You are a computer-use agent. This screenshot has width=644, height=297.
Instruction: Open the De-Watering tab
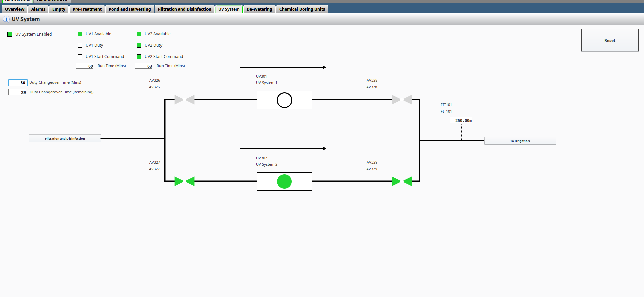260,9
